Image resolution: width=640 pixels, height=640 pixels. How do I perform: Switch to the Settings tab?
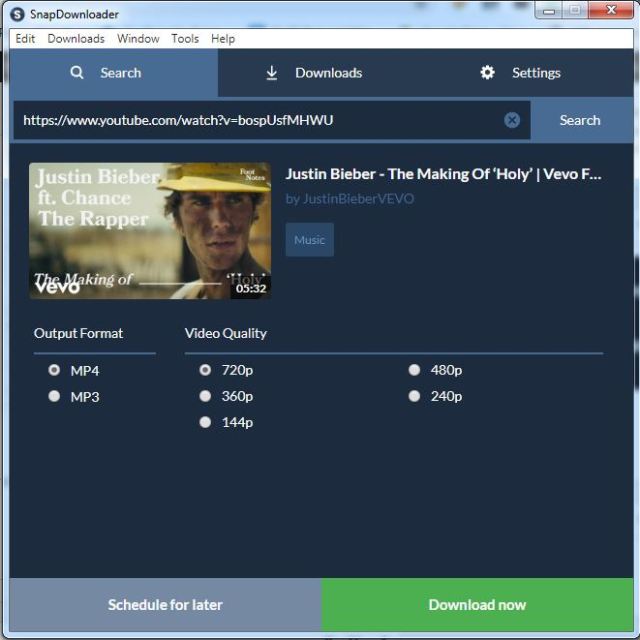coord(529,73)
